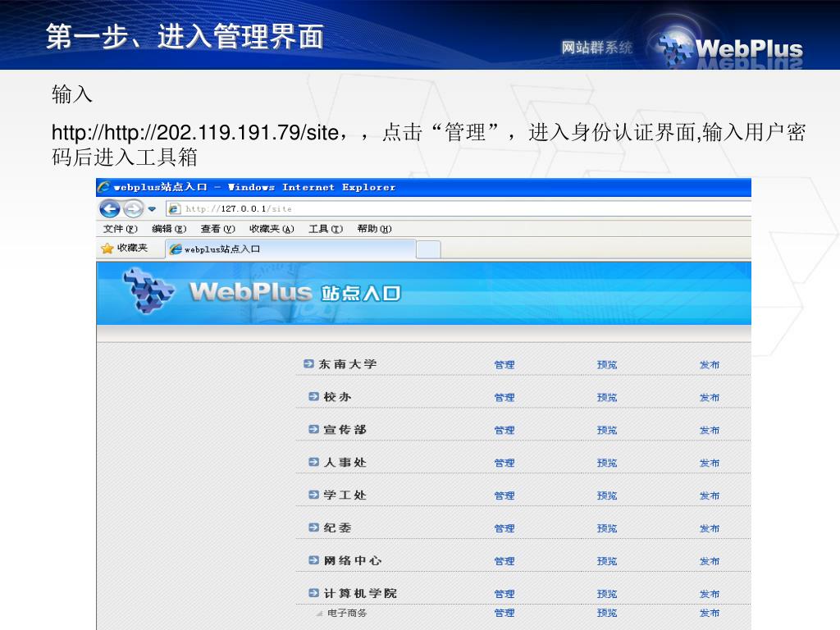The image size is (840, 630).
Task: Click arrow icon beside 网络中心
Action: point(314,560)
